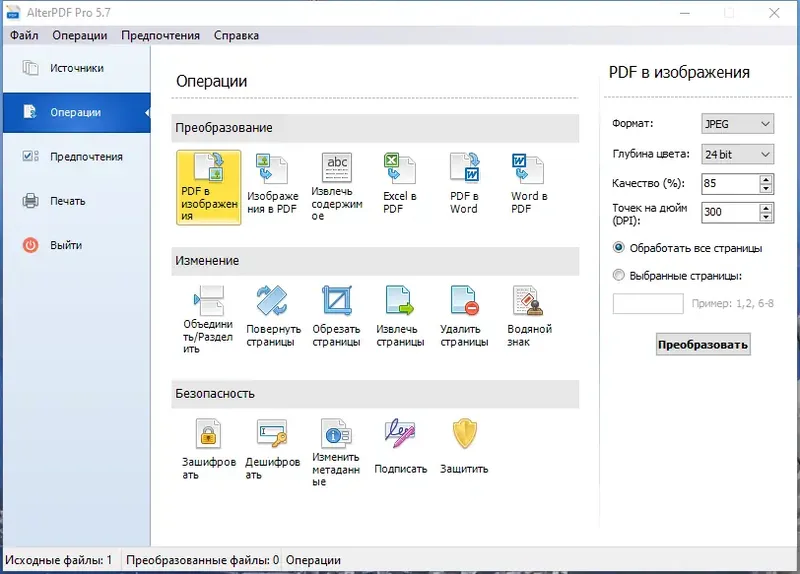The height and width of the screenshot is (574, 800).
Task: Open the Формат JPEG dropdown
Action: [x=737, y=124]
